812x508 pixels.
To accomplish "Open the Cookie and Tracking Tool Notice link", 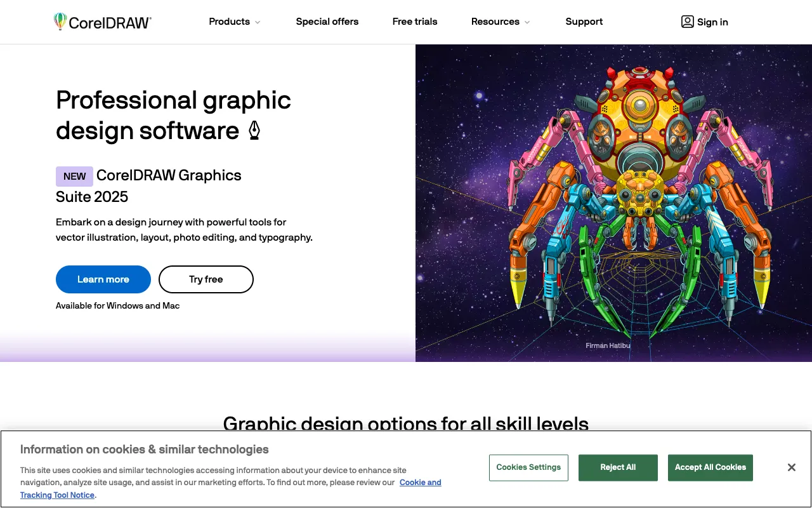I will point(421,482).
